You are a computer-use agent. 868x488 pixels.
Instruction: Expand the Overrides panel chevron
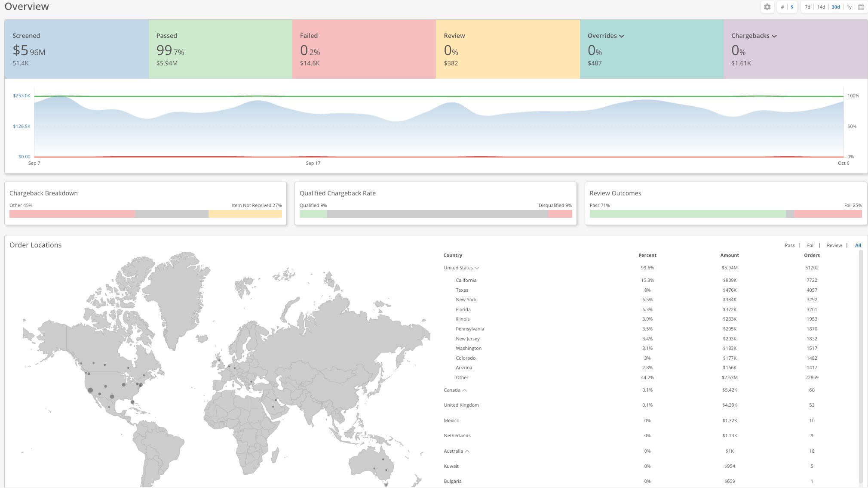[622, 36]
